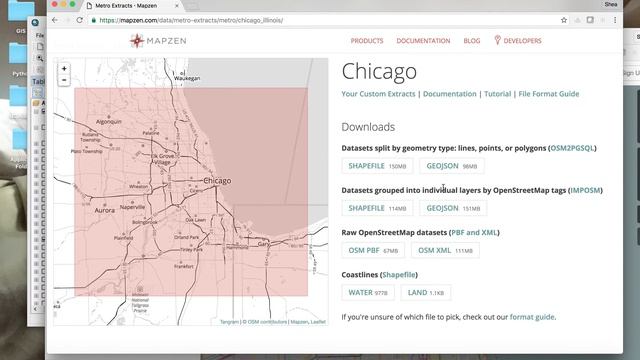Zoom out on the map with minus

pos(64,80)
